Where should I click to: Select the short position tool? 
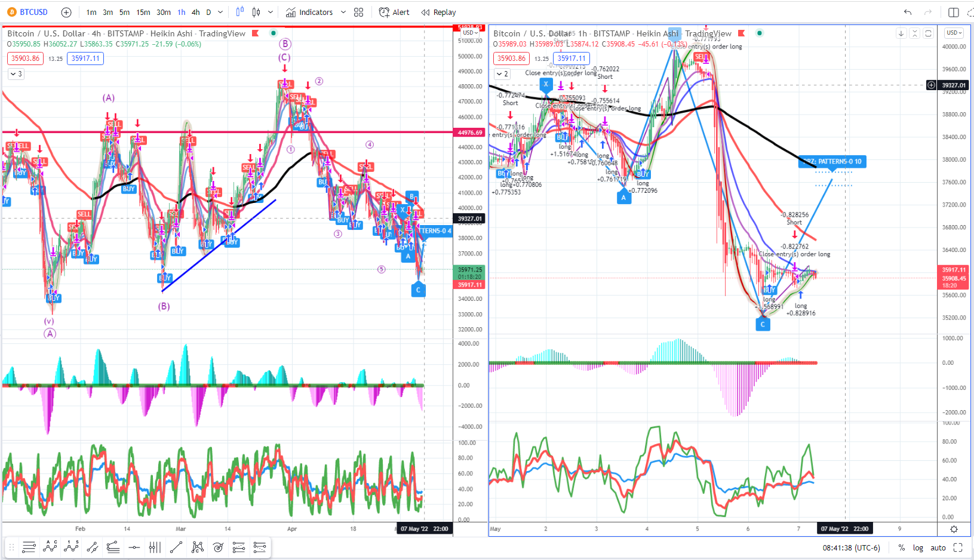click(260, 547)
